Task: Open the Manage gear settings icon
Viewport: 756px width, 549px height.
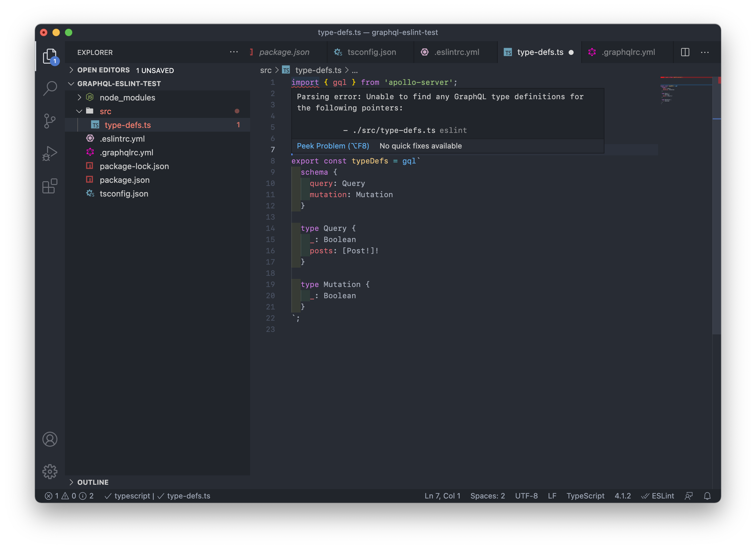Action: click(x=50, y=471)
